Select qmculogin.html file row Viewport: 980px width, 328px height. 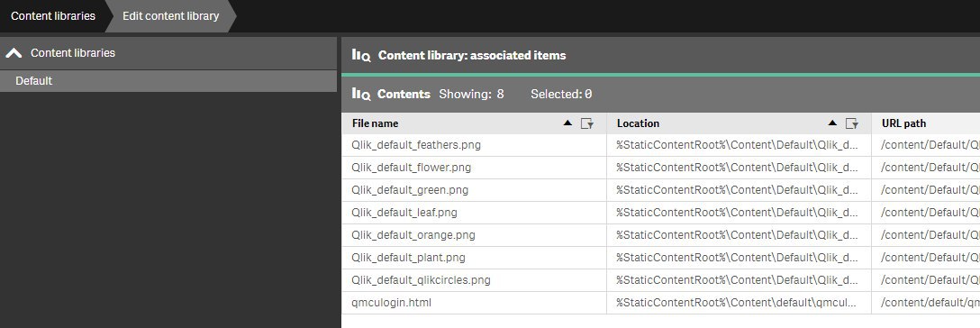click(660, 303)
